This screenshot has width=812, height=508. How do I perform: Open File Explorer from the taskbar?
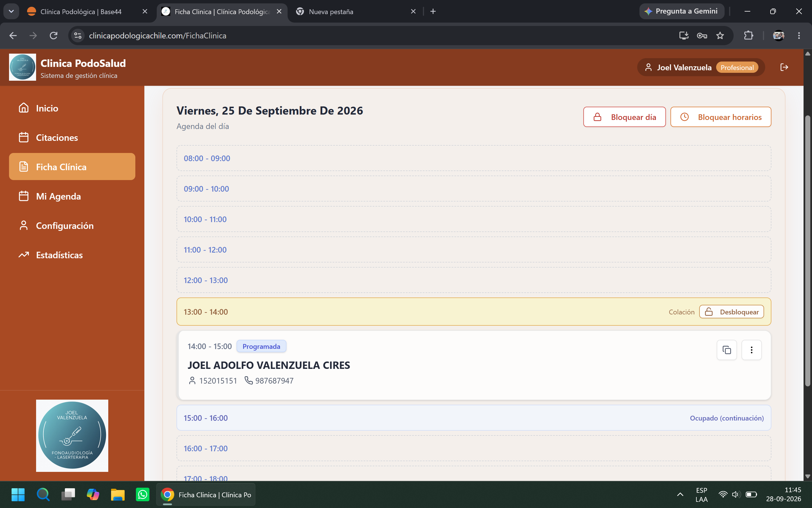[118, 494]
